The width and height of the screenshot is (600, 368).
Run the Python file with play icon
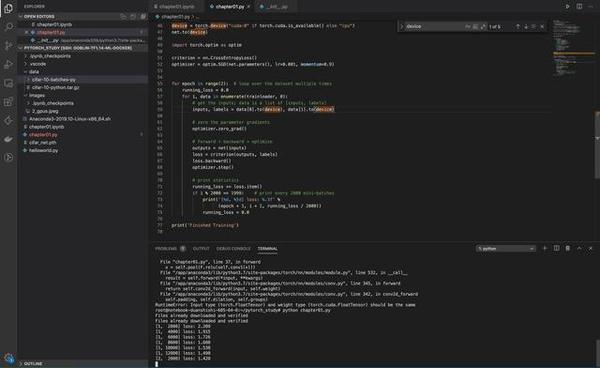click(x=567, y=7)
